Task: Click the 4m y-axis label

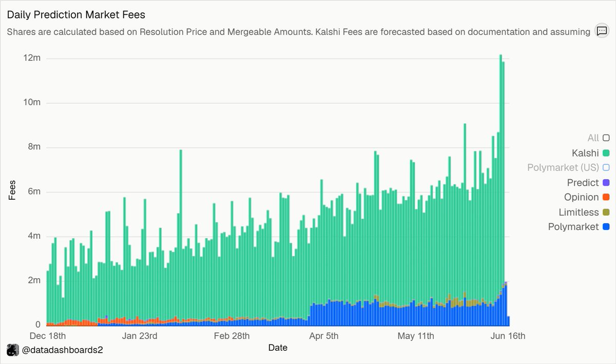Action: (34, 236)
